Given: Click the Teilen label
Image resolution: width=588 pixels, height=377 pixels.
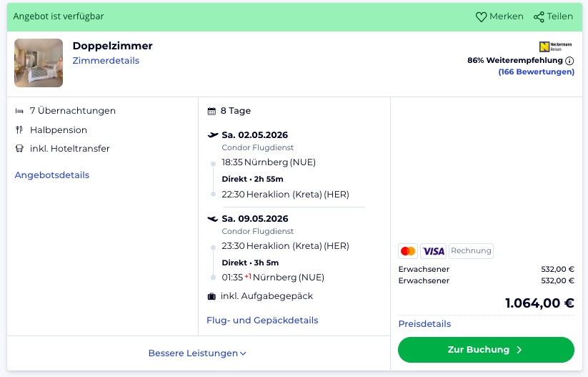Looking at the screenshot, I should pyautogui.click(x=560, y=16).
